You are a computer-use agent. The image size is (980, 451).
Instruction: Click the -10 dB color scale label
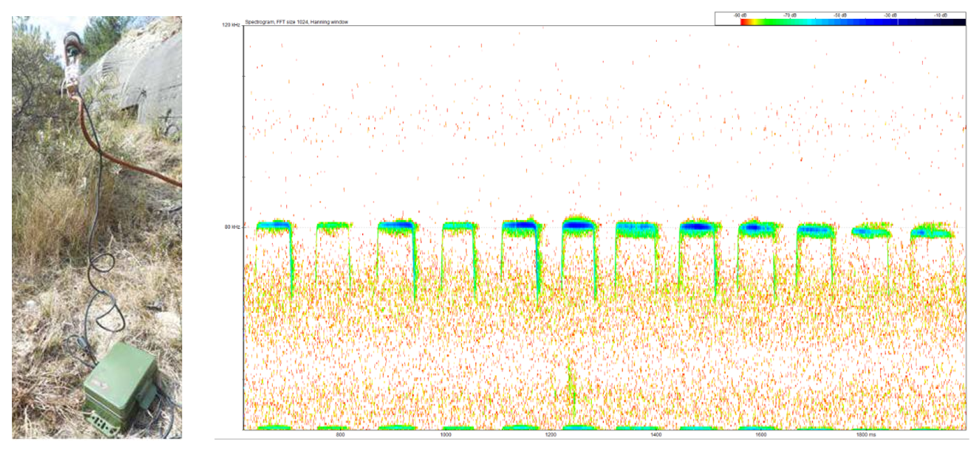940,14
